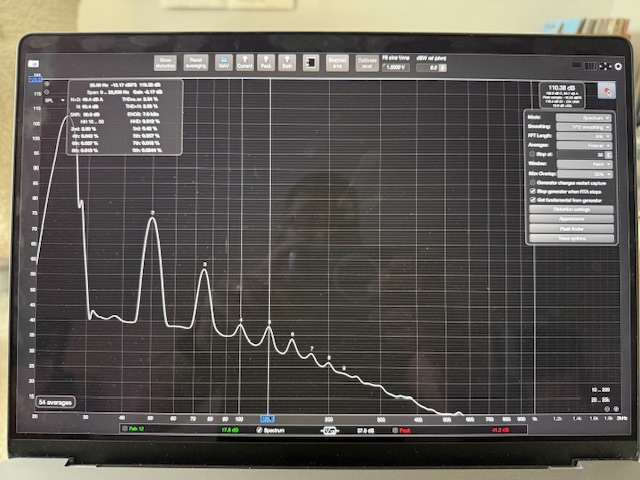Open the Appearance settings button

[x=572, y=218]
